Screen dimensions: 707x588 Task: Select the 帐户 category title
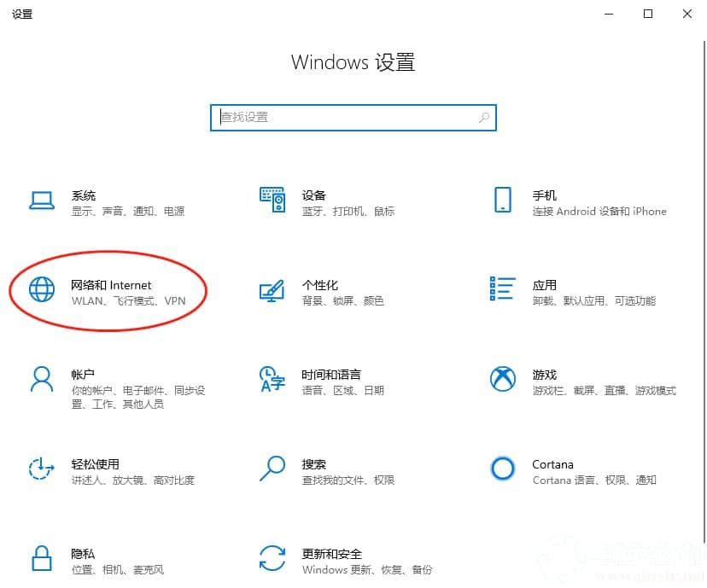click(83, 375)
